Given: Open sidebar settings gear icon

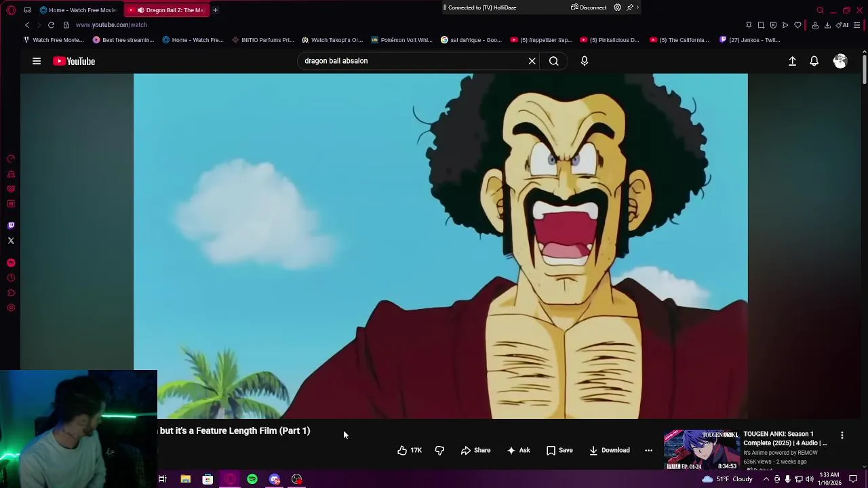Looking at the screenshot, I should 11,308.
